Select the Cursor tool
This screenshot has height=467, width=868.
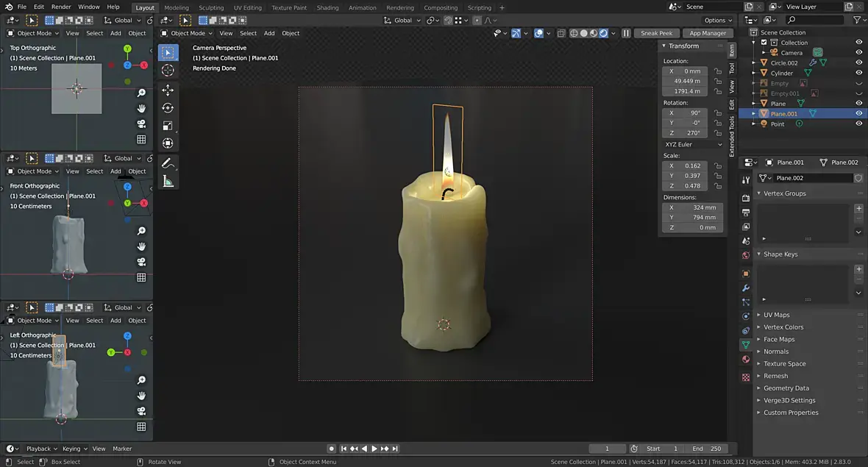168,71
